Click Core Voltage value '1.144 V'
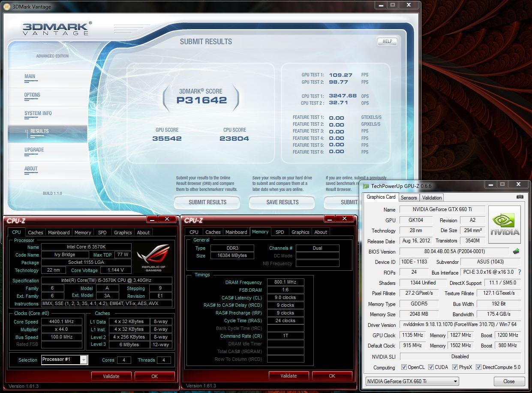The image size is (532, 393). point(116,270)
